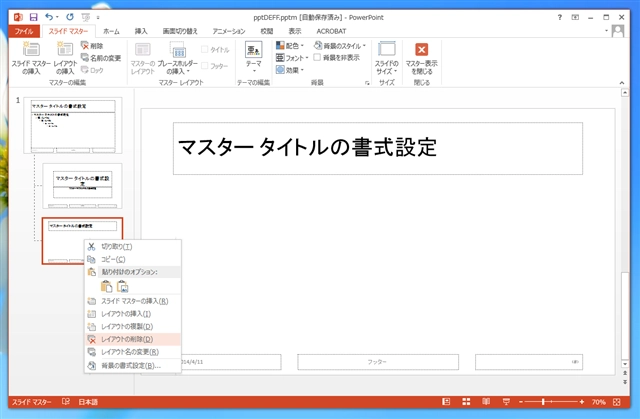This screenshot has height=419, width=640.
Task: Click the language indicator 日本語 in status bar
Action: 88,402
